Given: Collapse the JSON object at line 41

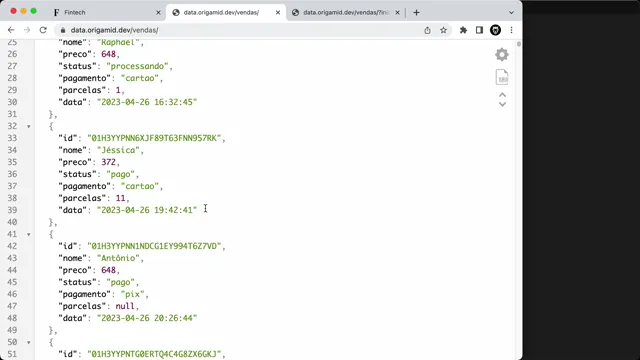Looking at the screenshot, I should (29, 235).
